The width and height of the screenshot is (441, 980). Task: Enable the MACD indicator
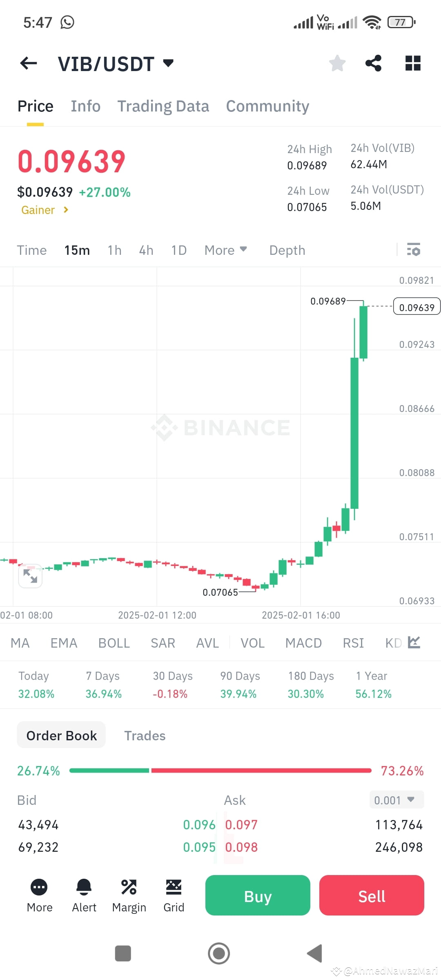click(x=303, y=642)
